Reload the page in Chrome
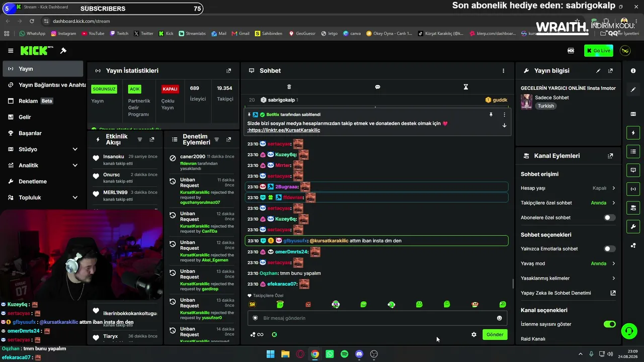Screen dimensions: 644x362 [32, 21]
